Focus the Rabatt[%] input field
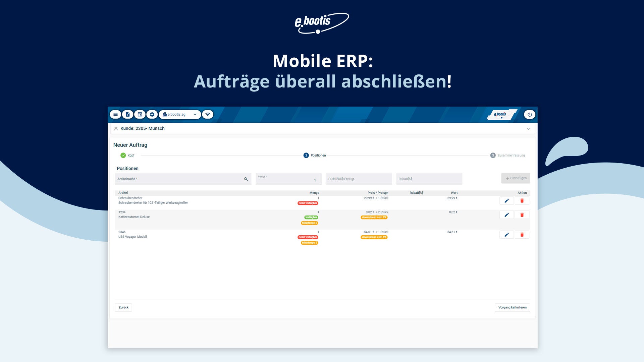 click(x=429, y=179)
